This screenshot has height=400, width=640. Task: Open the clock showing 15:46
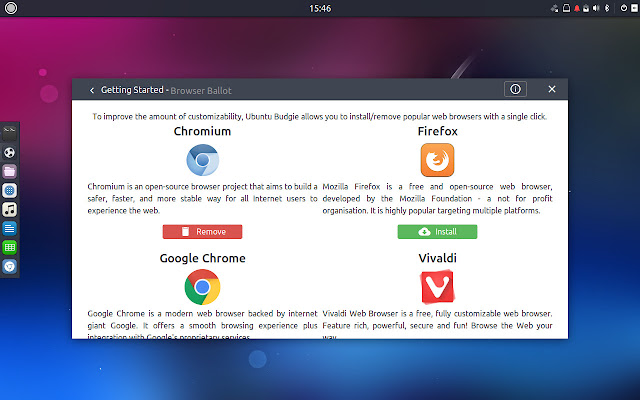click(x=320, y=8)
